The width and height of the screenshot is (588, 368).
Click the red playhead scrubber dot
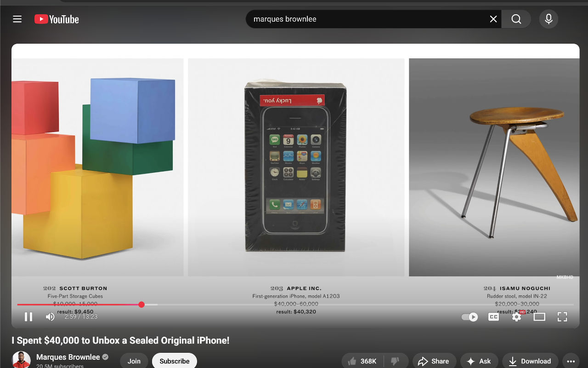tap(141, 305)
